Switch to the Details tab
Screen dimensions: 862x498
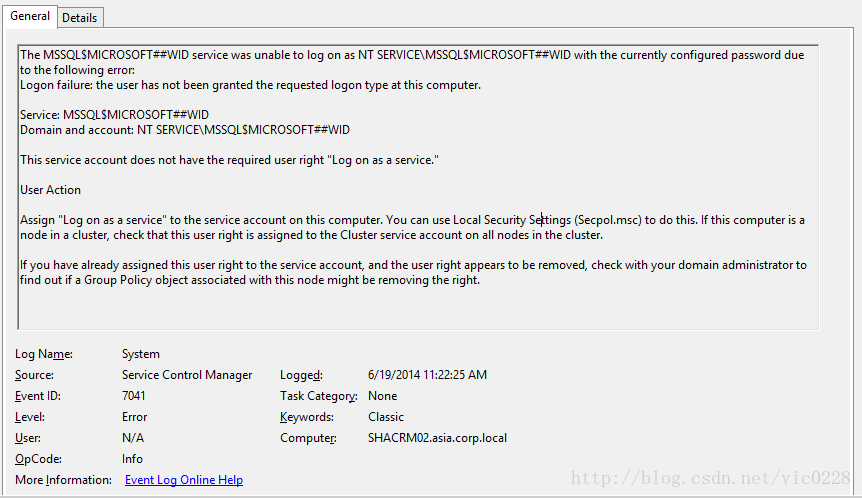(x=80, y=18)
